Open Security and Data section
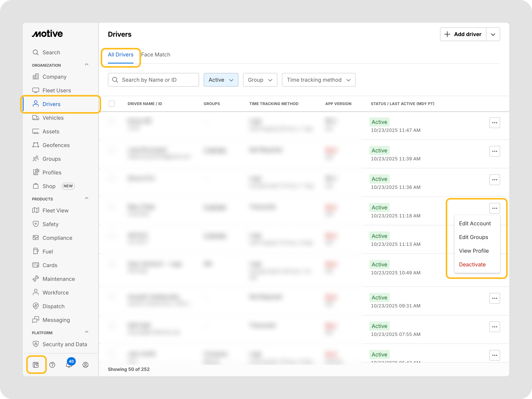 (x=64, y=344)
